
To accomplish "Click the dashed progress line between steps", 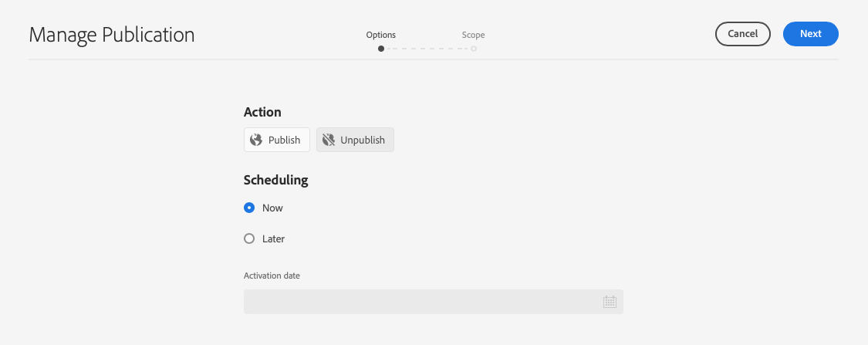I will click(x=427, y=49).
